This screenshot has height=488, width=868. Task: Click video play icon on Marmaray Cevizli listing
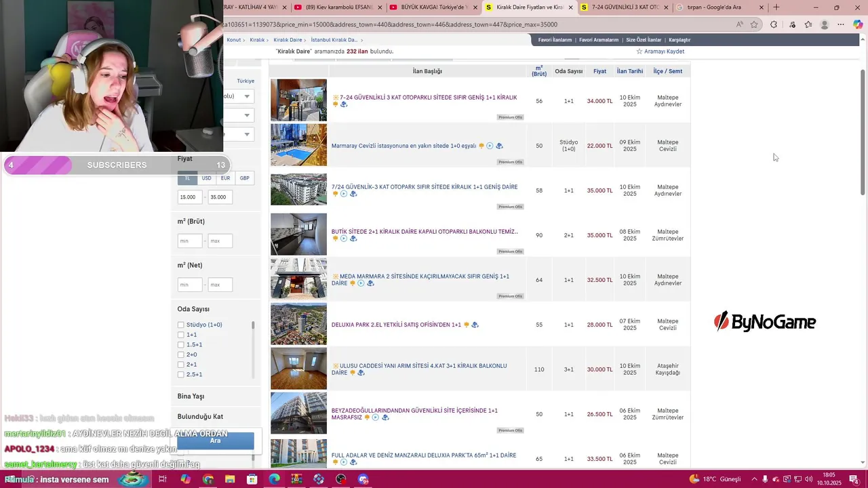(490, 146)
